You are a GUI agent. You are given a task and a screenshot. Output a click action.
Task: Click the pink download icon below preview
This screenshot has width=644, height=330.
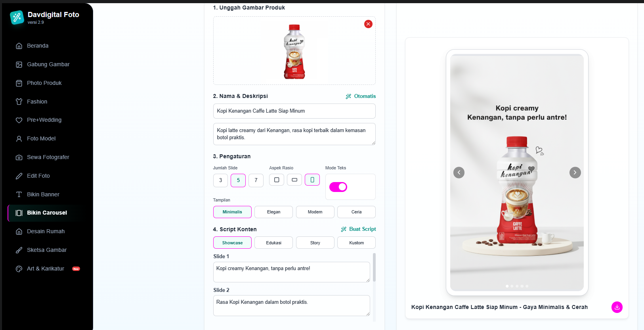tap(617, 307)
